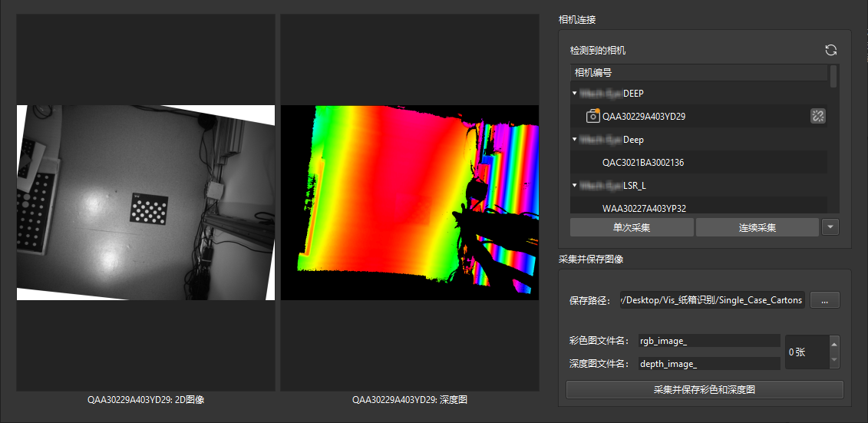Viewport: 868px width, 423px height.
Task: Click the QAA30229A403YD29: 深度图 caption
Action: click(410, 399)
